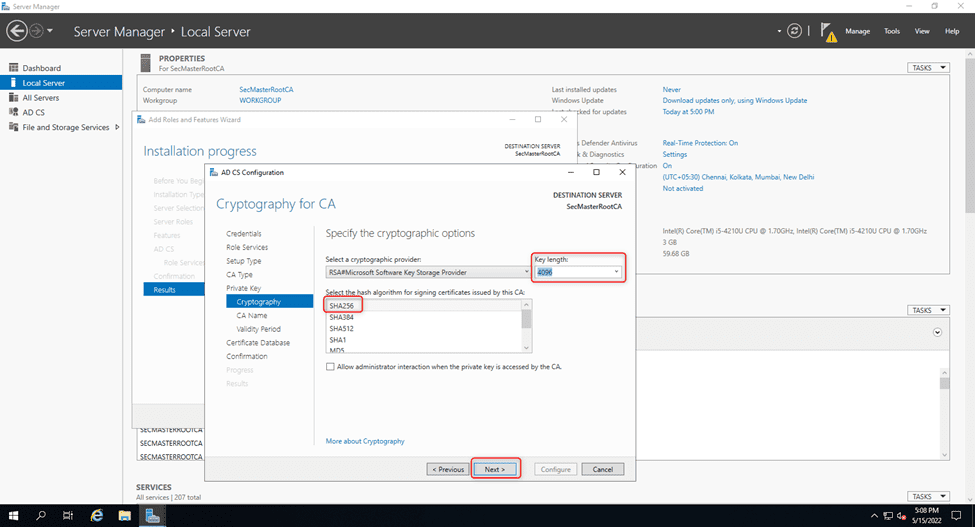The width and height of the screenshot is (975, 527).
Task: Click the time zone Chennai, Kolkata link
Action: pos(738,177)
